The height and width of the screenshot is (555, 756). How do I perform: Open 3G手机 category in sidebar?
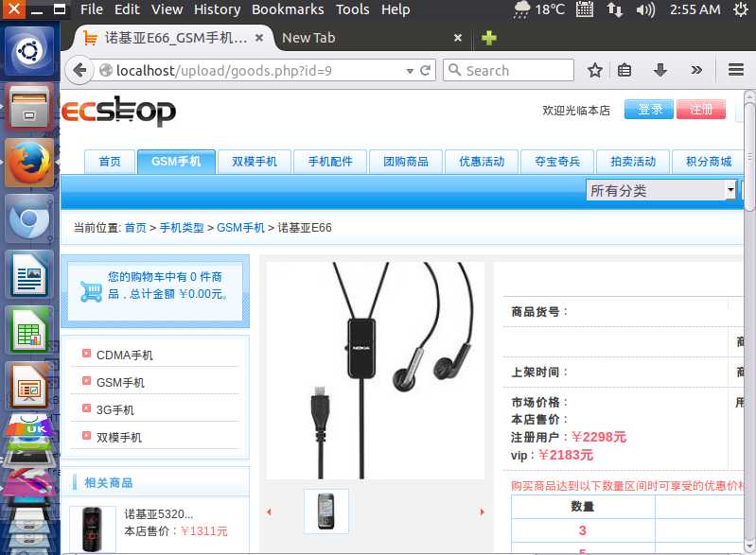tap(115, 410)
